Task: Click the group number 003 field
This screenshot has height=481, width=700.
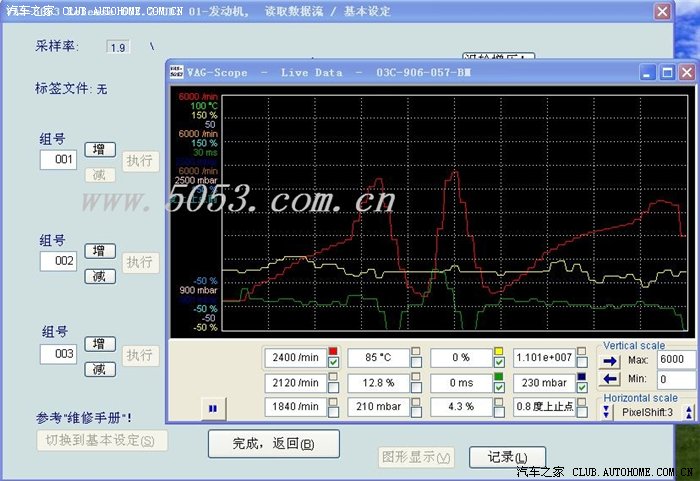Action: pyautogui.click(x=58, y=354)
